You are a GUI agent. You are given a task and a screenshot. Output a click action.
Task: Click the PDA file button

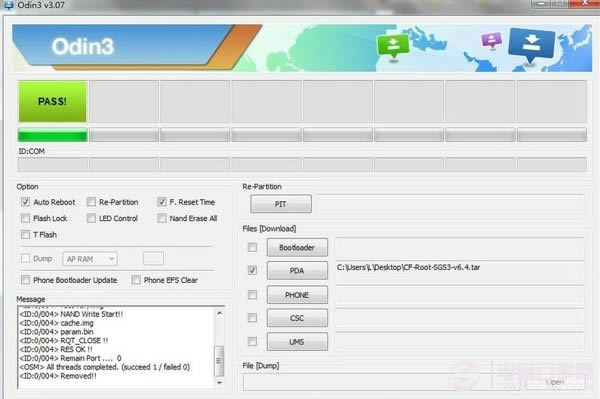[x=297, y=270]
